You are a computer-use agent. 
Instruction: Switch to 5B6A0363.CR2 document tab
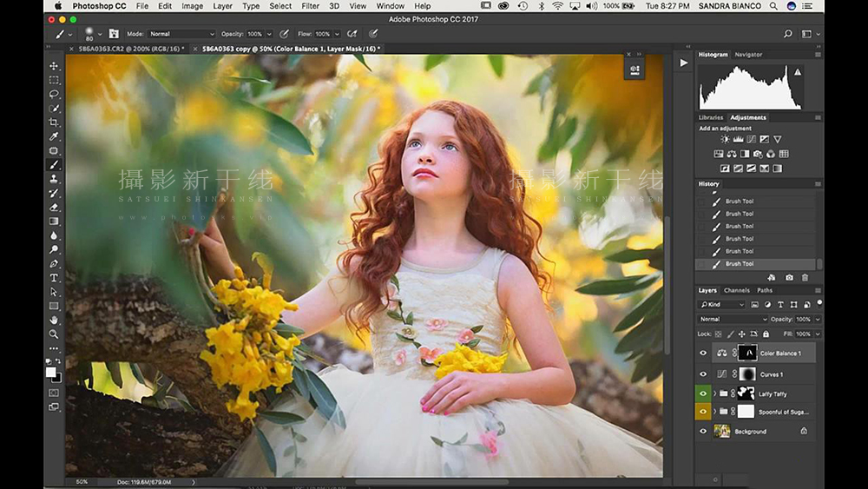pos(131,49)
